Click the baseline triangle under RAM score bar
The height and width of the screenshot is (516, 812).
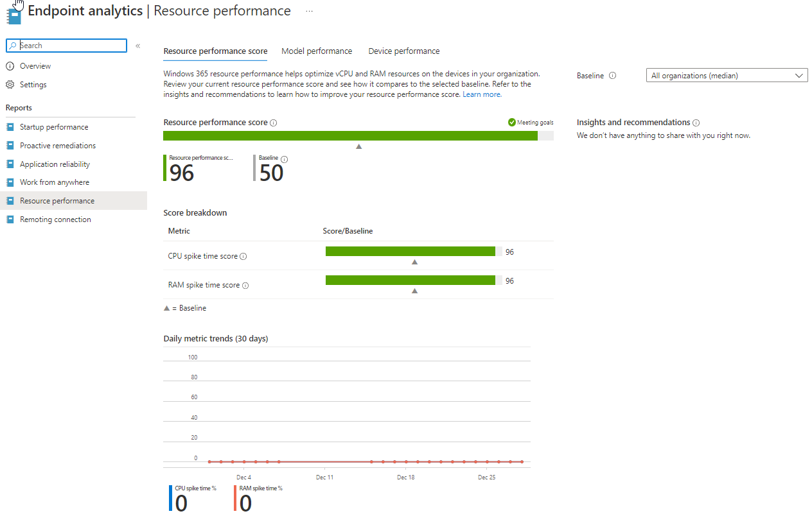[x=414, y=291]
